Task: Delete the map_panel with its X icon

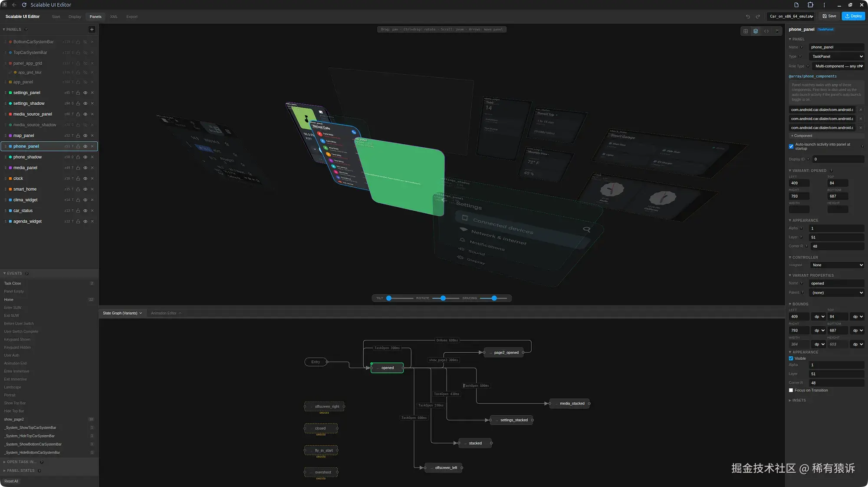Action: tap(92, 136)
